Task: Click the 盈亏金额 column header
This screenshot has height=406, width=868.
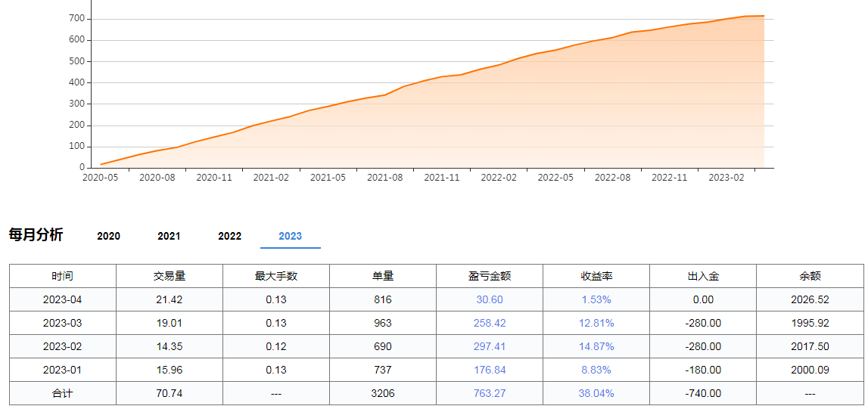Action: (x=490, y=276)
